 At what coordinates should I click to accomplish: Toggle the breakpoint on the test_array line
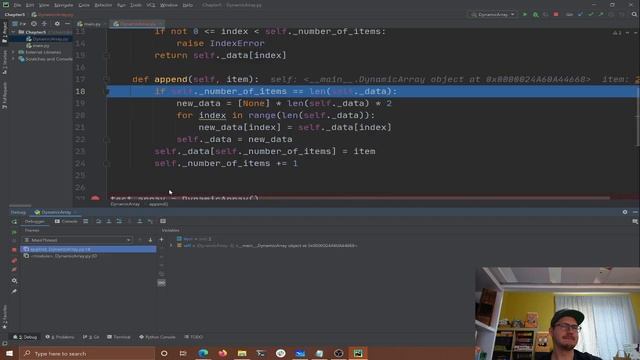95,198
